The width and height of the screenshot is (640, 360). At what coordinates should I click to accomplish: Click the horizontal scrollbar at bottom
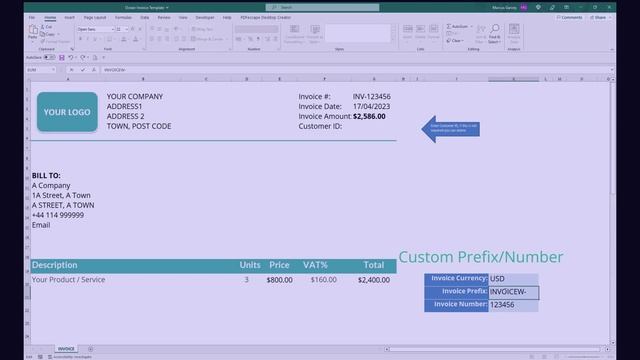pyautogui.click(x=496, y=349)
